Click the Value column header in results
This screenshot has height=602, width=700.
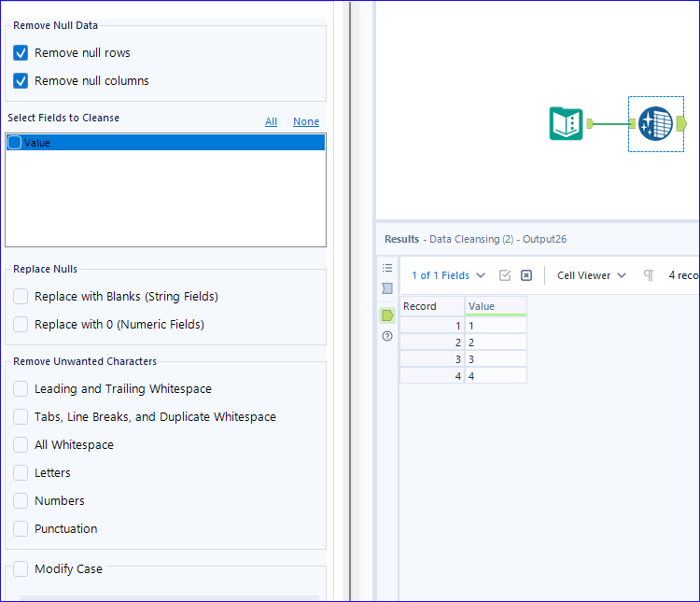click(x=496, y=306)
